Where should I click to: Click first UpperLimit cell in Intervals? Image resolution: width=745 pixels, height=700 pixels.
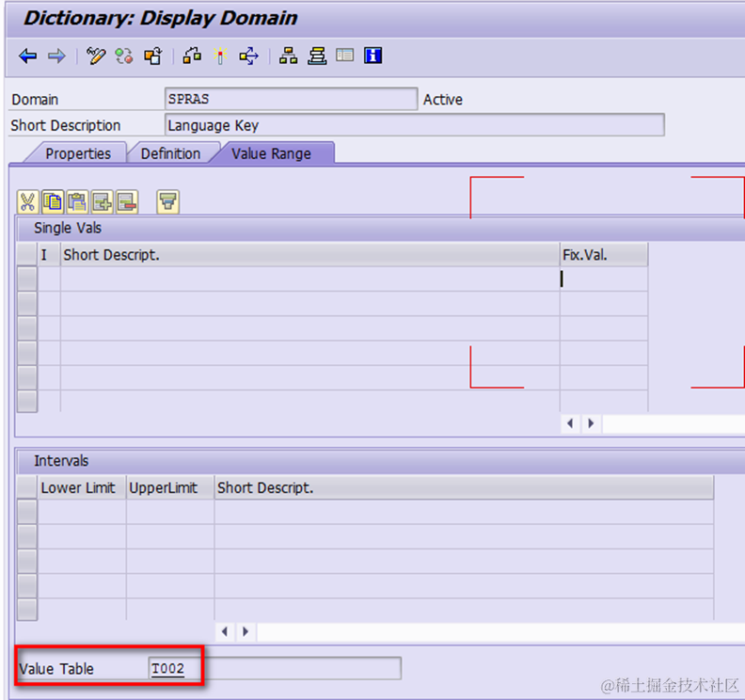(x=170, y=512)
